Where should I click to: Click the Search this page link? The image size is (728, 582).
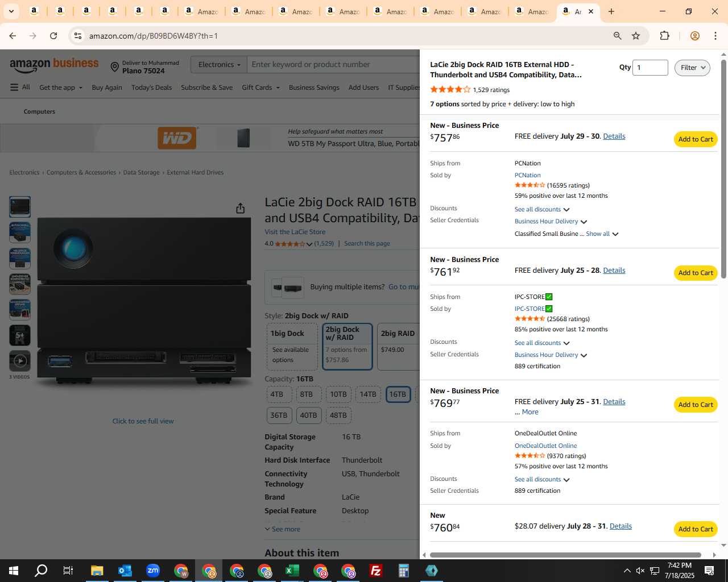pyautogui.click(x=367, y=243)
